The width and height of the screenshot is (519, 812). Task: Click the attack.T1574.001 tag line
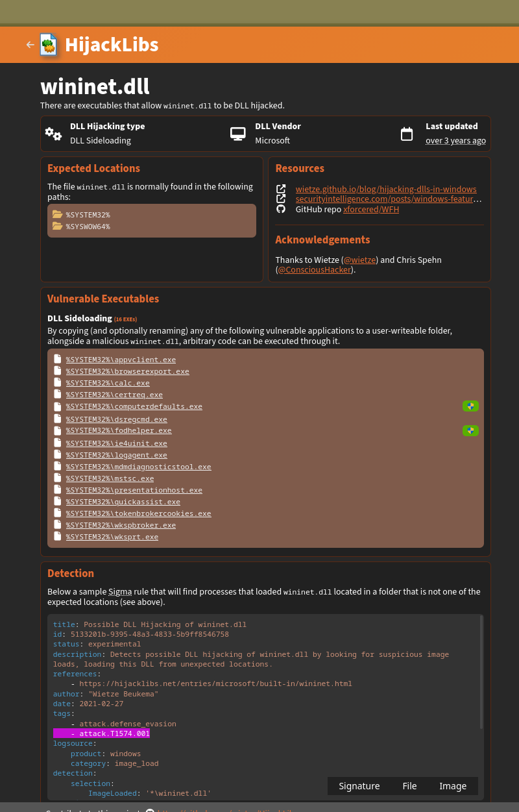point(101,733)
